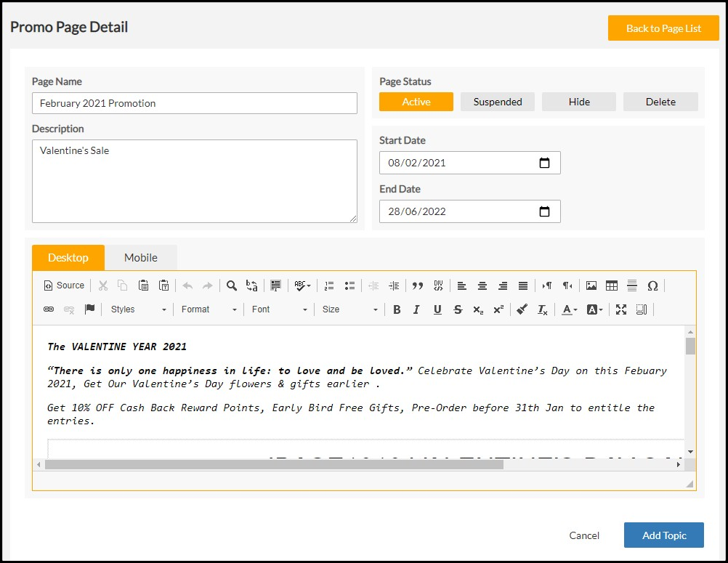Open the text color picker
Viewport: 728px width, 563px height.
point(569,309)
